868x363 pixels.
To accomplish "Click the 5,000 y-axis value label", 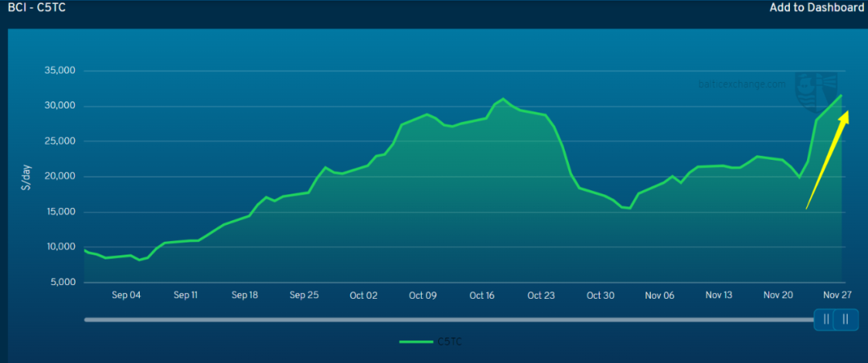I will pyautogui.click(x=59, y=282).
